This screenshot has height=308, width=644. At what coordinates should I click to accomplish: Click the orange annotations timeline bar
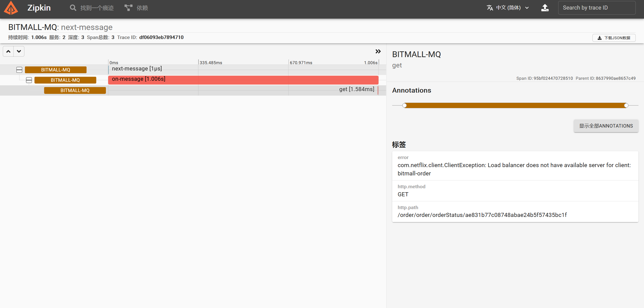click(515, 105)
